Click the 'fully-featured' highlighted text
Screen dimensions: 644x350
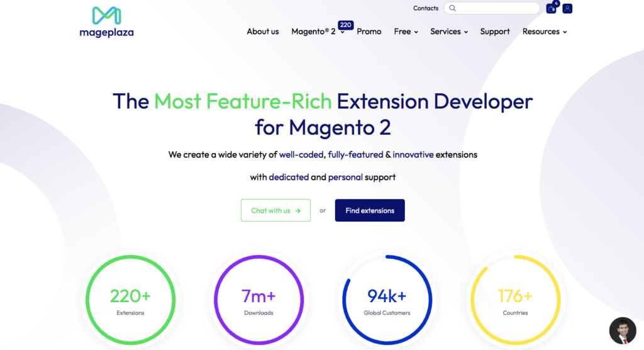click(355, 155)
